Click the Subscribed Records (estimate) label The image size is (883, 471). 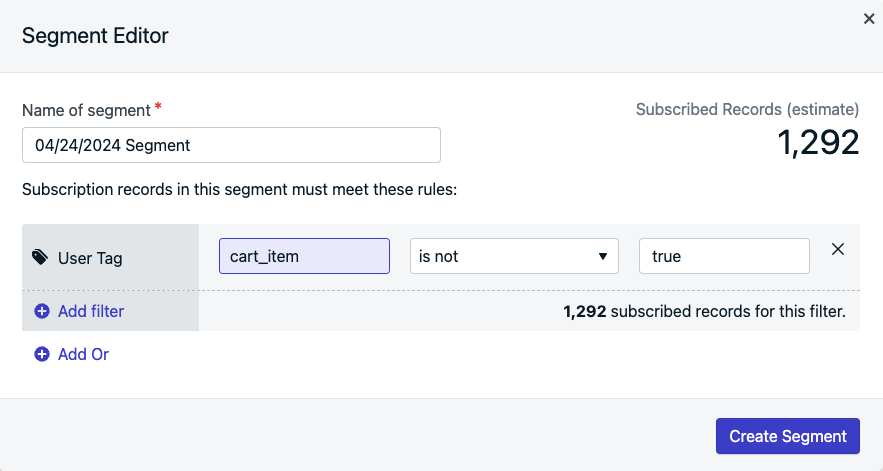click(747, 109)
